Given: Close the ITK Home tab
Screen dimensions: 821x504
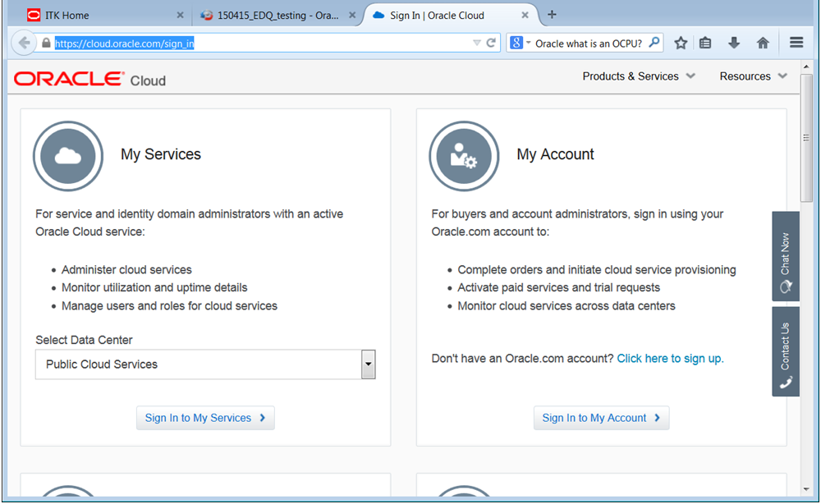Looking at the screenshot, I should tap(180, 15).
